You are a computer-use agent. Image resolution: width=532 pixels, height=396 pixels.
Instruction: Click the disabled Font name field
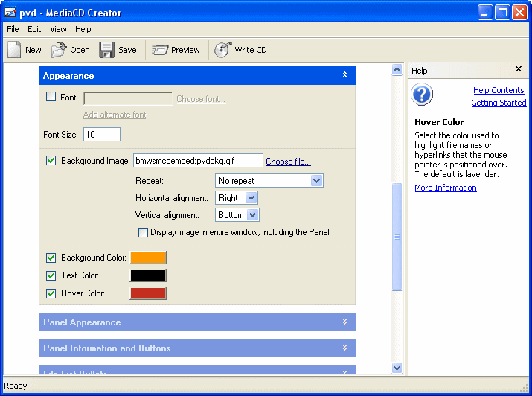pyautogui.click(x=128, y=98)
